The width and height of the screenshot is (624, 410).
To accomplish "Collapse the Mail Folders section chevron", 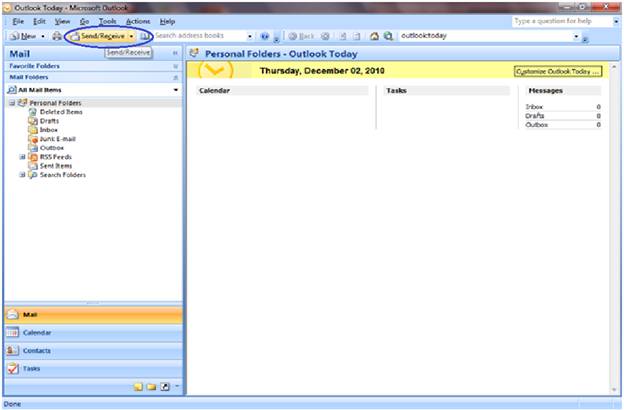I will [x=176, y=78].
